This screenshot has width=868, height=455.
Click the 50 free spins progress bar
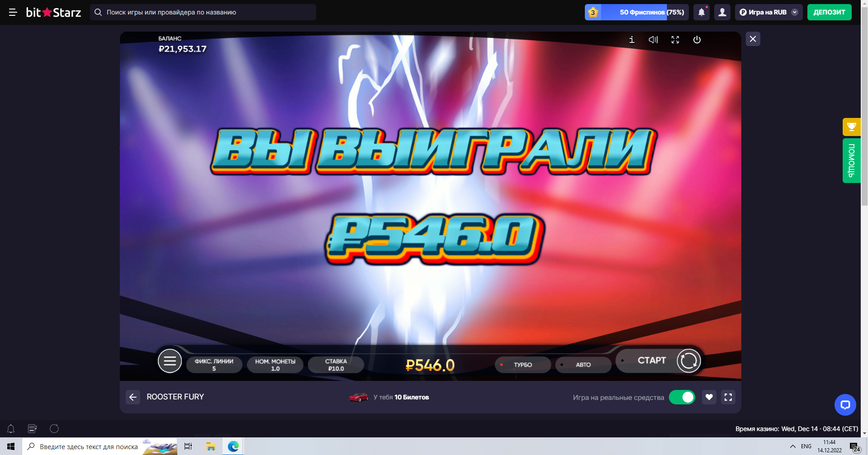[637, 12]
